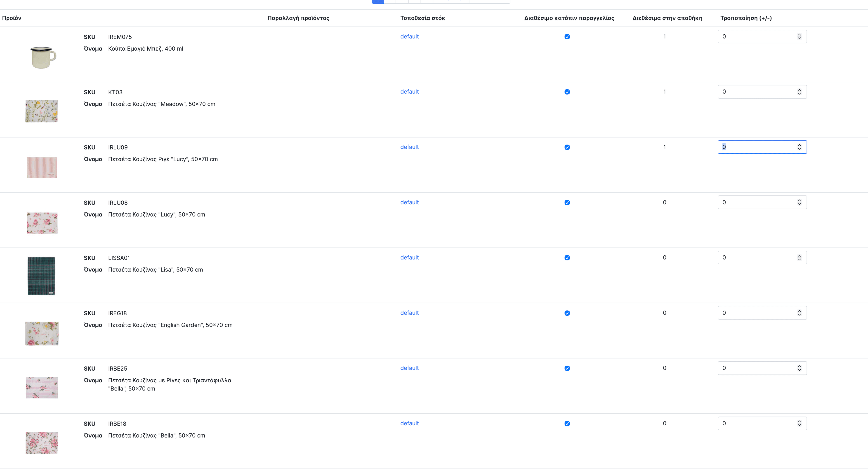Click the striped Lucy towel image
Viewport: 868px width, 469px height.
pyautogui.click(x=42, y=167)
